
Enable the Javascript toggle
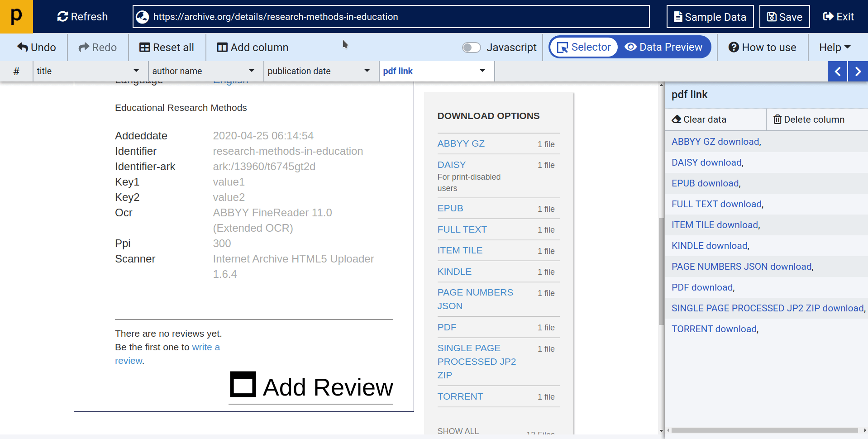coord(472,47)
